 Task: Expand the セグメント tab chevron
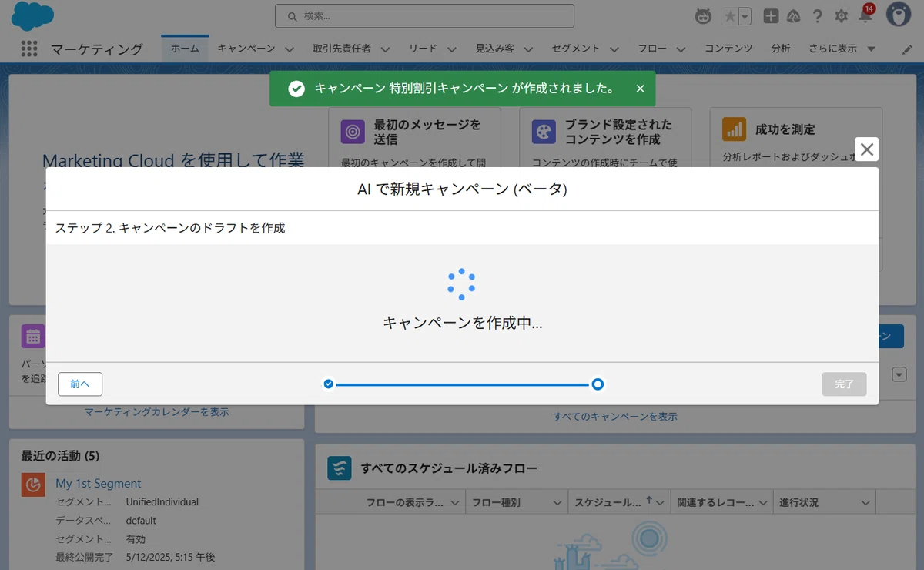pos(614,49)
